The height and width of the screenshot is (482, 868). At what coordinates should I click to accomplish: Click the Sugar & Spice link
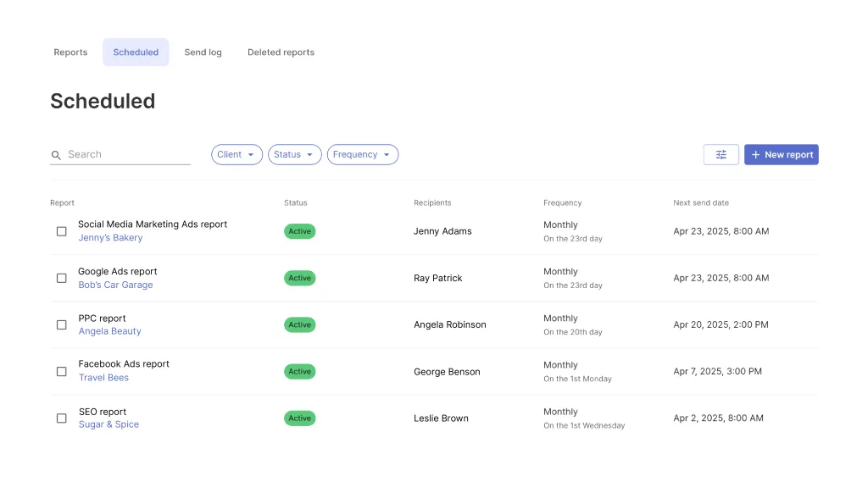click(108, 424)
